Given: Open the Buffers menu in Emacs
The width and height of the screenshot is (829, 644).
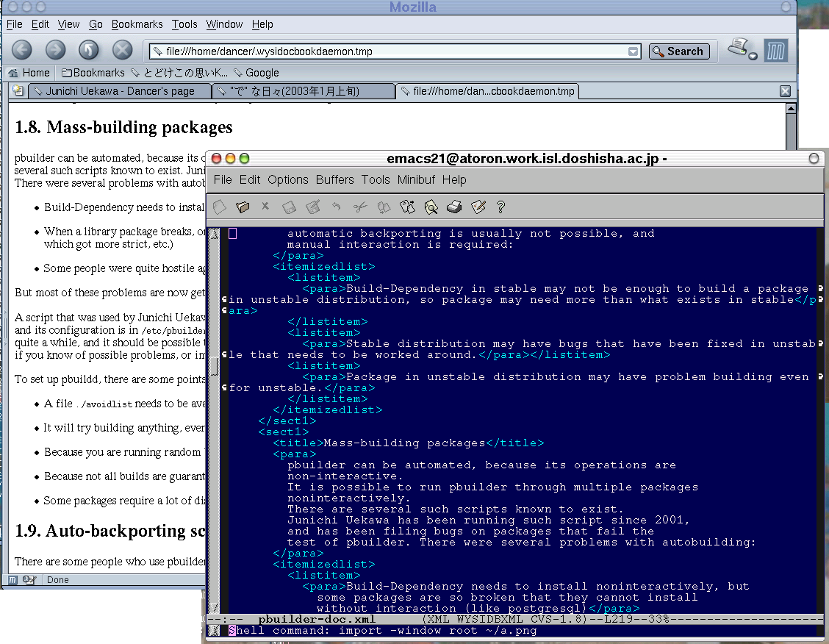Looking at the screenshot, I should (x=335, y=179).
